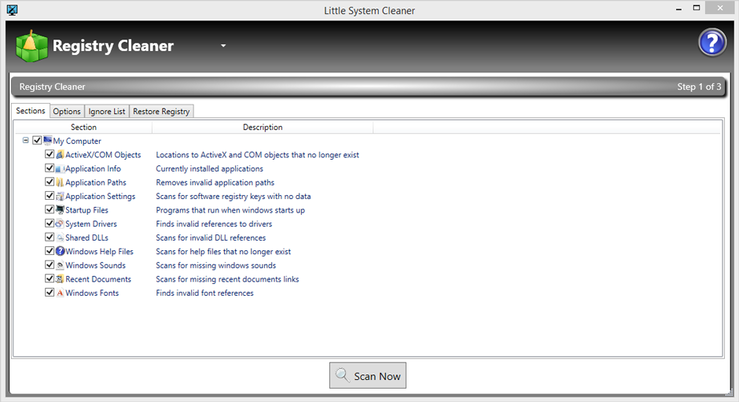Click the Windows Sounds row icon
The height and width of the screenshot is (402, 739).
(60, 265)
